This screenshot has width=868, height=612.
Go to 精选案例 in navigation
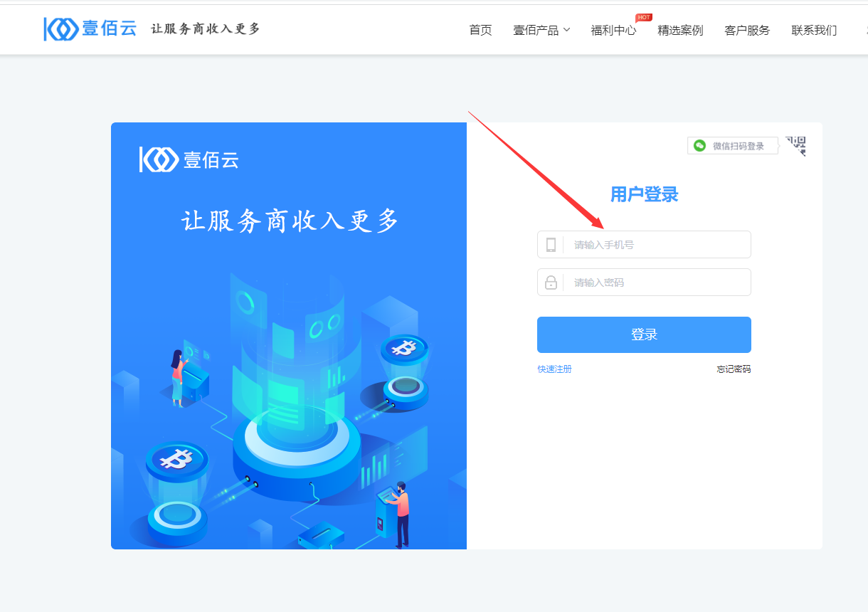680,30
